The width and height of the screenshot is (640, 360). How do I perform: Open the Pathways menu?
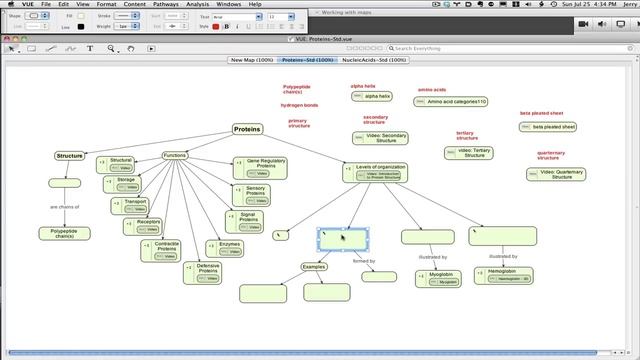tap(166, 4)
